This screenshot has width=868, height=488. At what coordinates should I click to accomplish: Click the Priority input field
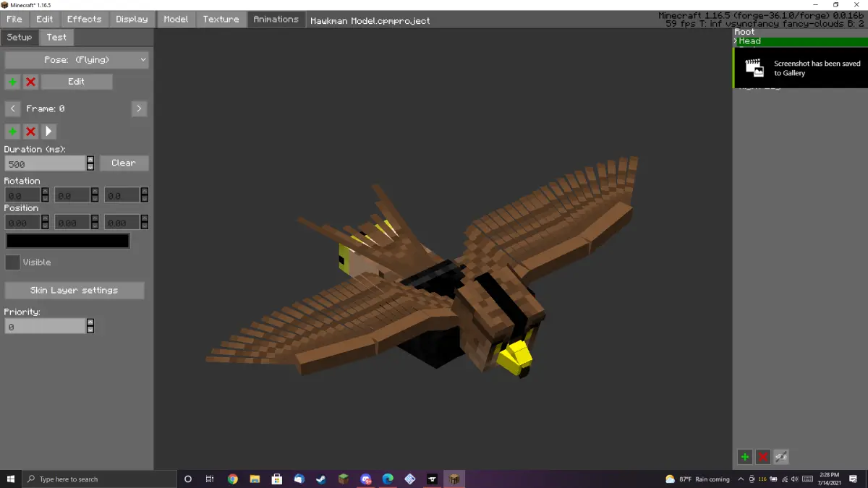tap(45, 327)
